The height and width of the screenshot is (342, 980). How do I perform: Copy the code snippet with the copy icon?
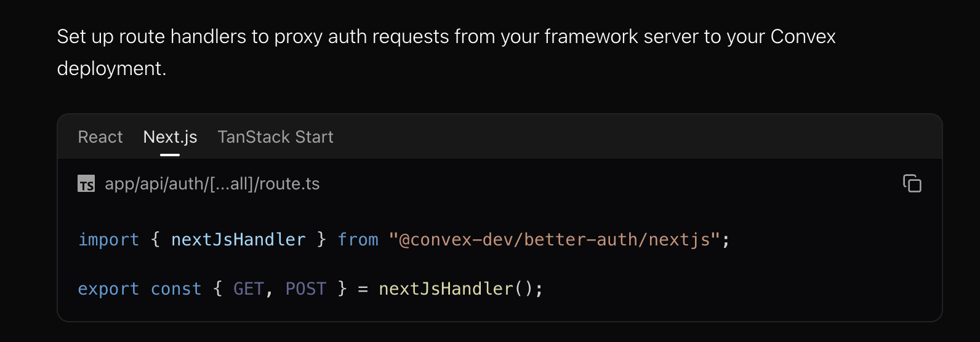912,183
